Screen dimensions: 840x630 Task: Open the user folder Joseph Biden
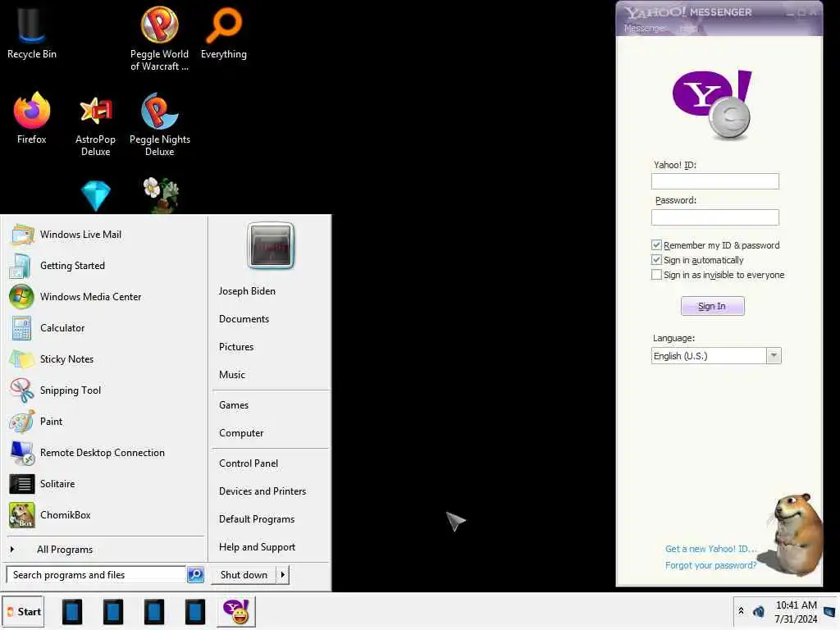(x=247, y=291)
